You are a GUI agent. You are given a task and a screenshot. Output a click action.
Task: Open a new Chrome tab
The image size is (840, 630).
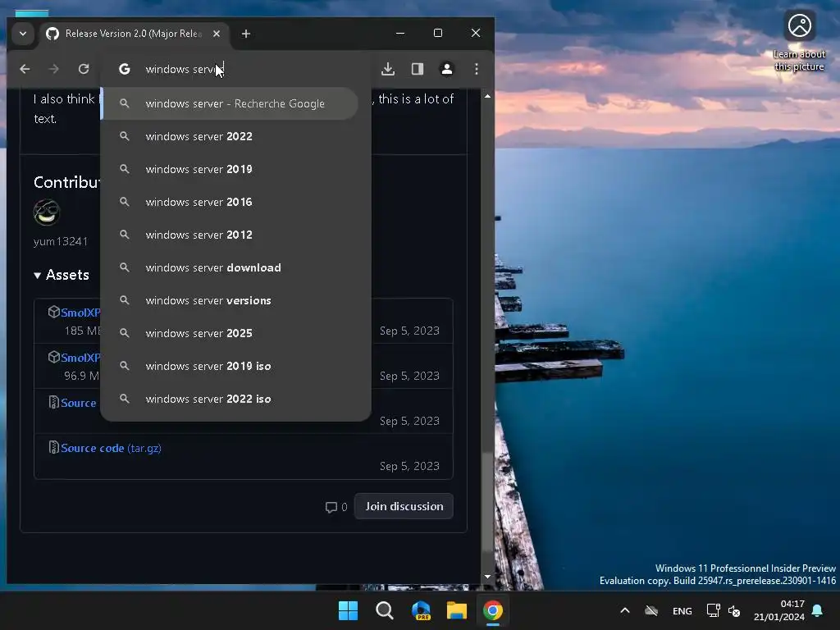[x=246, y=34]
